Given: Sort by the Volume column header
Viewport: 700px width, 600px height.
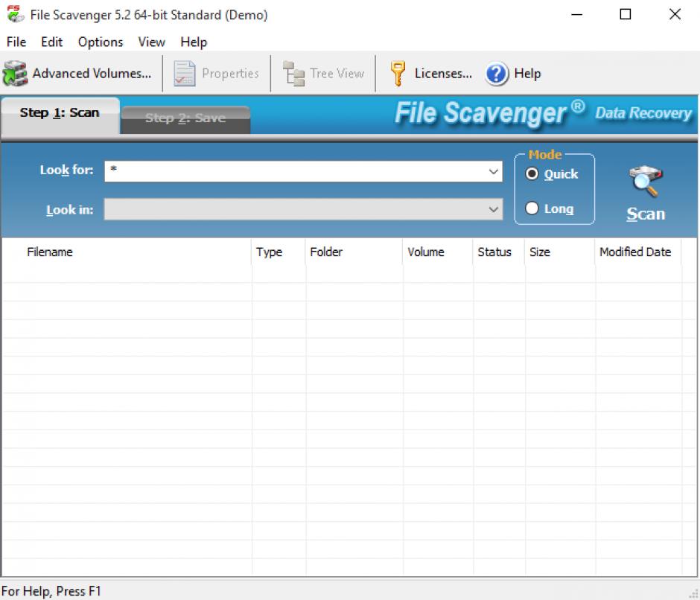Looking at the screenshot, I should [x=438, y=252].
